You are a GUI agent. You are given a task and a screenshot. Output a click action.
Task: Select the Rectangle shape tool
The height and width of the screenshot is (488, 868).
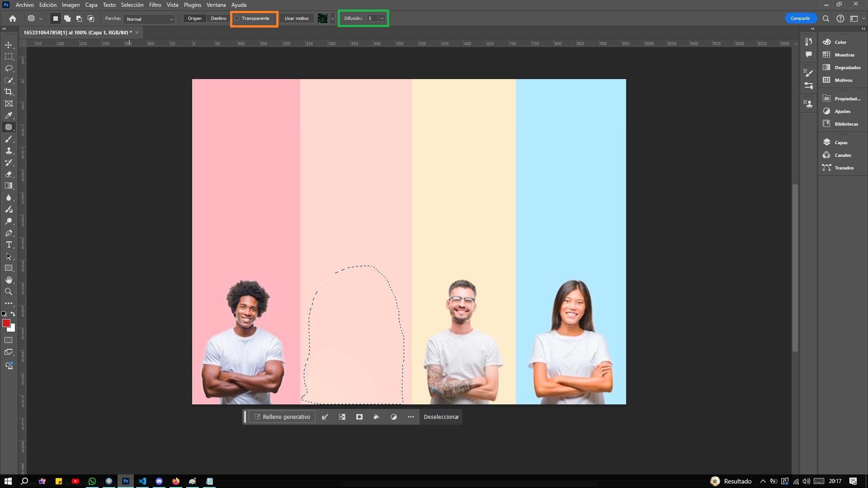tap(9, 268)
